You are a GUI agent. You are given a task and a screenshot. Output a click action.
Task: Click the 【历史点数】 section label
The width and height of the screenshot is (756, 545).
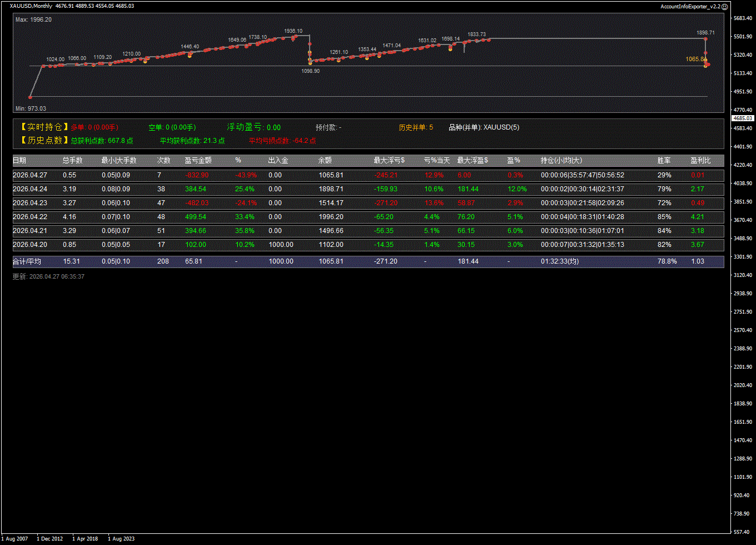pyautogui.click(x=41, y=141)
